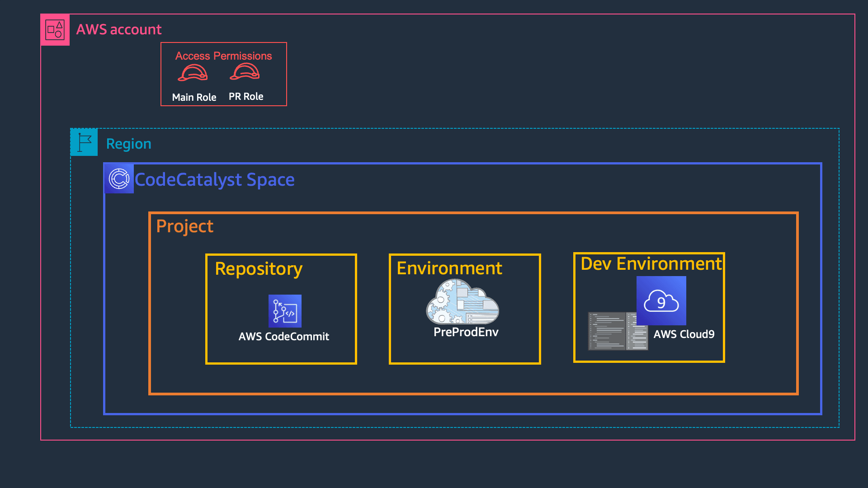Click the Region label
The width and height of the screenshot is (868, 488).
tap(129, 144)
